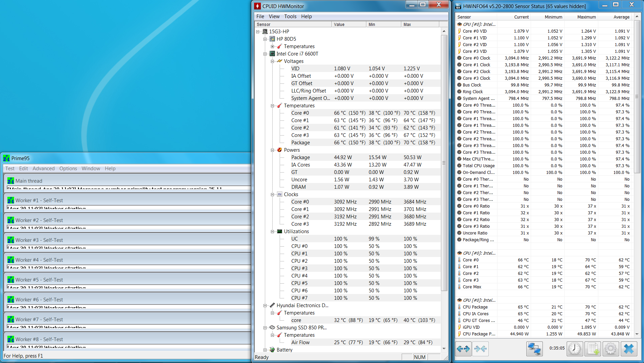Click the HWMonitor vertical scrollbar up arrow

click(x=444, y=31)
